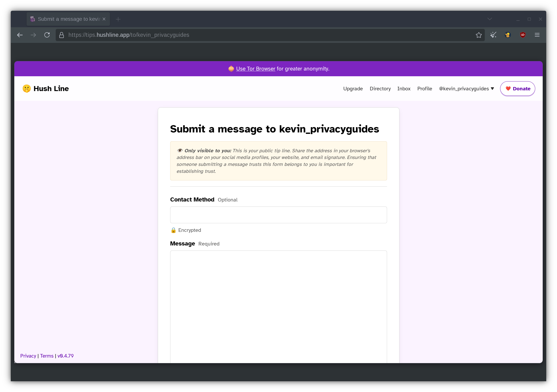
Task: Close the Submit a message tab
Action: (104, 19)
